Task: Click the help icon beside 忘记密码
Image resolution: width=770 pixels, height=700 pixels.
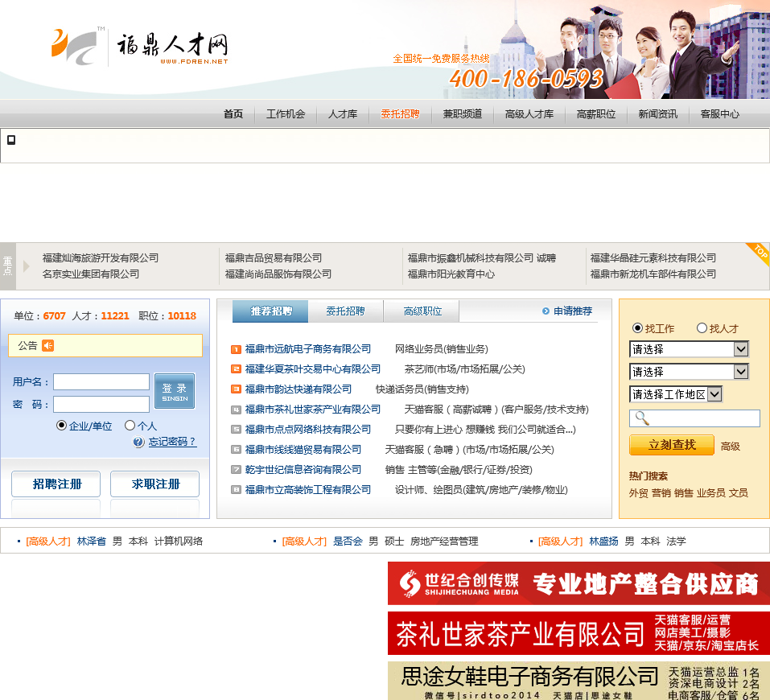Action: point(138,442)
